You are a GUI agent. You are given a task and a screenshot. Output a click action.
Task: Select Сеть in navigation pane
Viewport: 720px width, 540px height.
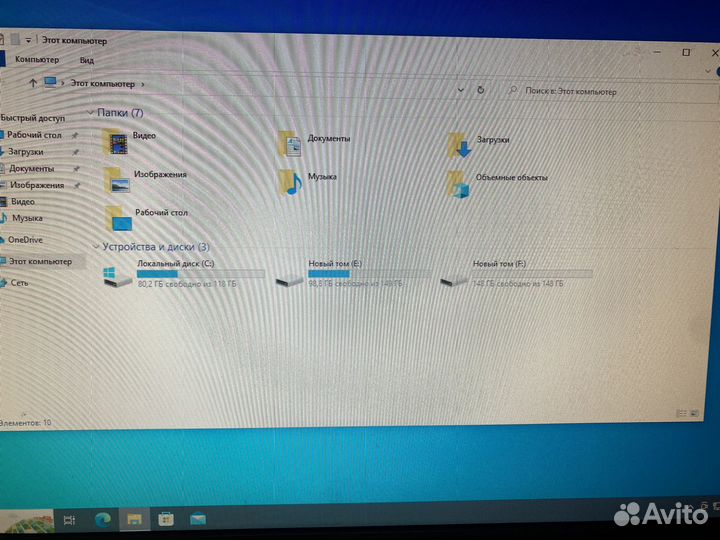click(19, 283)
